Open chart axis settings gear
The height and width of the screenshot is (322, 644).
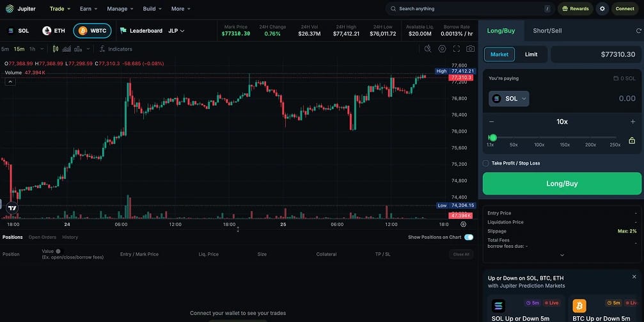[463, 224]
